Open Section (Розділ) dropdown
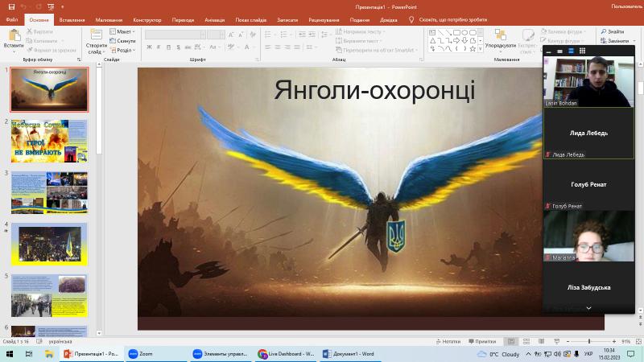The height and width of the screenshot is (362, 644). (x=123, y=50)
